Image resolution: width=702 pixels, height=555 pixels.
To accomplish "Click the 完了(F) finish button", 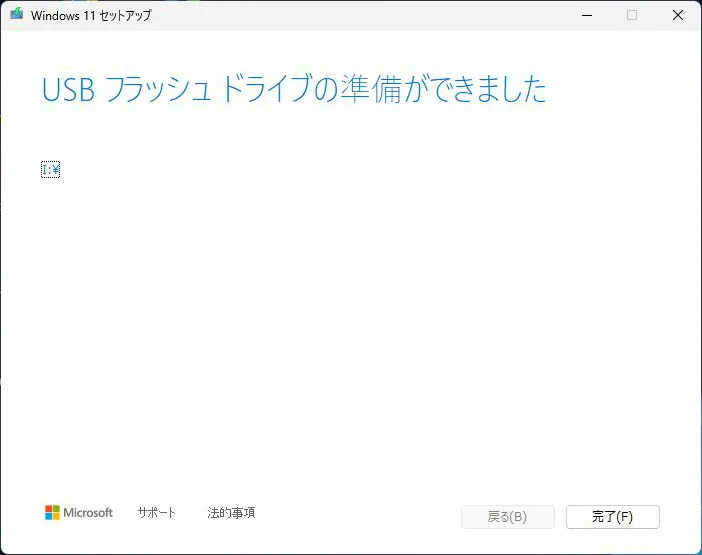I will point(612,517).
